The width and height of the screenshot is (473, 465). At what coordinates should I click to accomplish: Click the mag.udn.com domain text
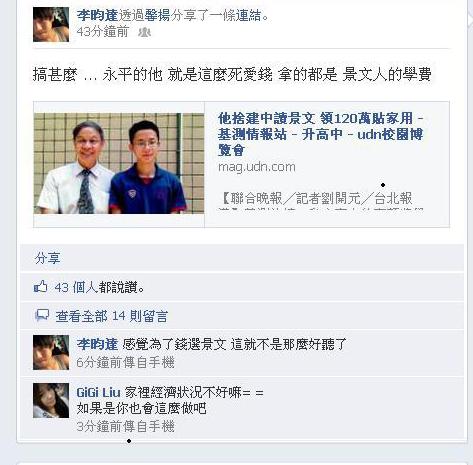(x=257, y=167)
